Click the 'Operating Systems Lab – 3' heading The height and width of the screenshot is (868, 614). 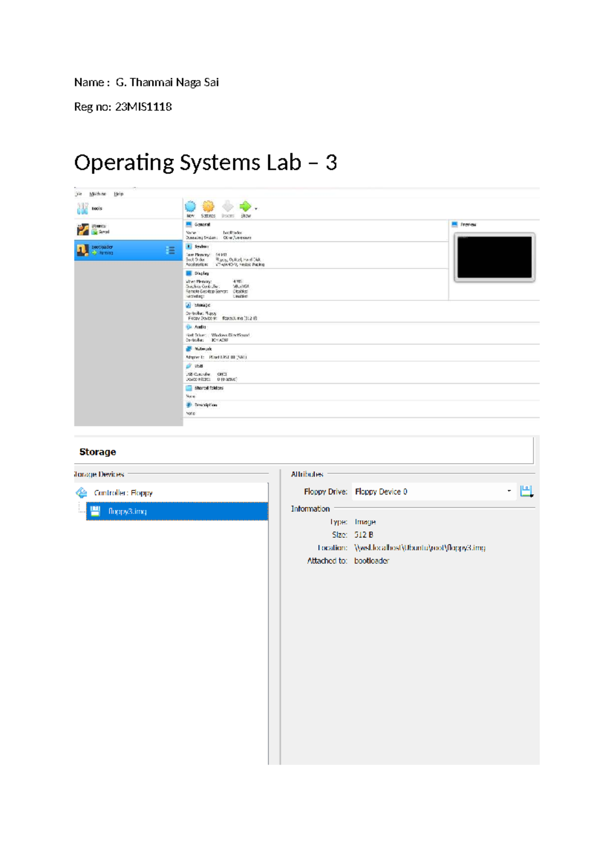tap(206, 163)
